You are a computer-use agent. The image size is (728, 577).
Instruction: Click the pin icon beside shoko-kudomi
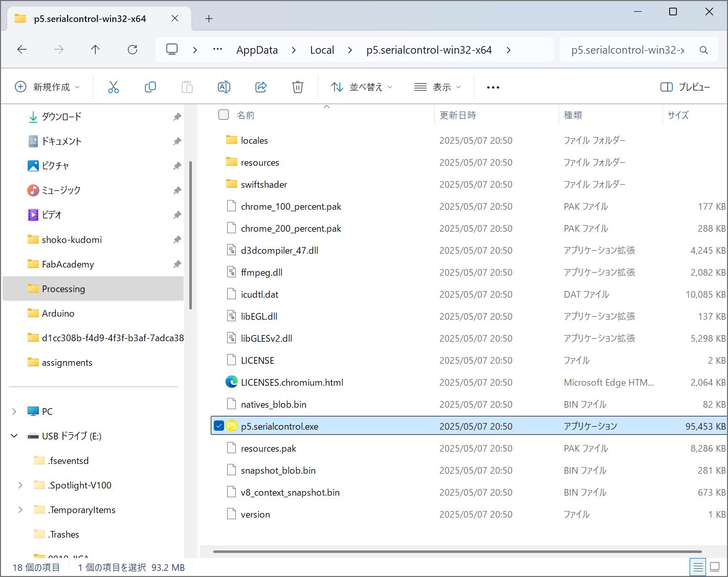click(177, 239)
